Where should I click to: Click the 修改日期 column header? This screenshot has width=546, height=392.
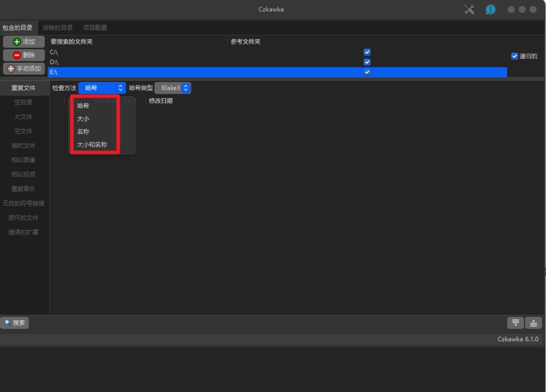pos(161,101)
